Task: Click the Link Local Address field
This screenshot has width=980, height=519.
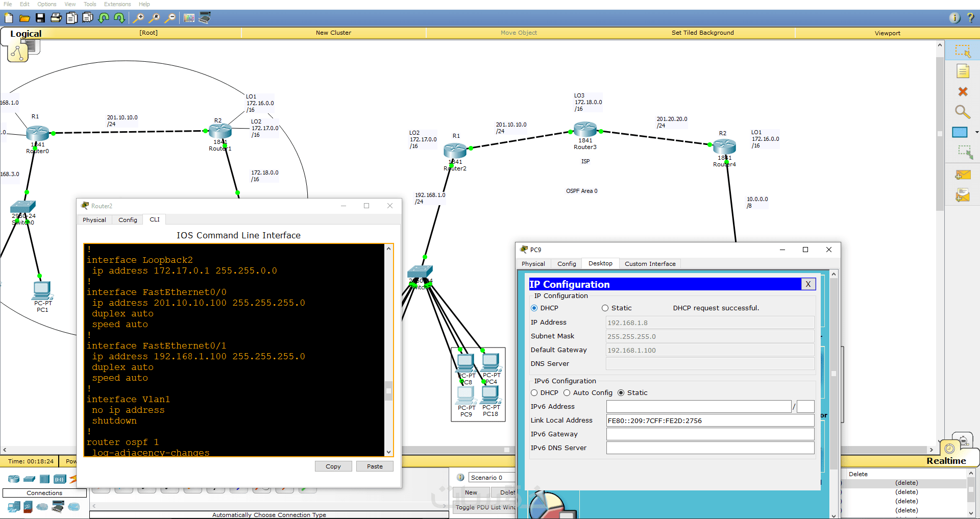Action: tap(710, 421)
